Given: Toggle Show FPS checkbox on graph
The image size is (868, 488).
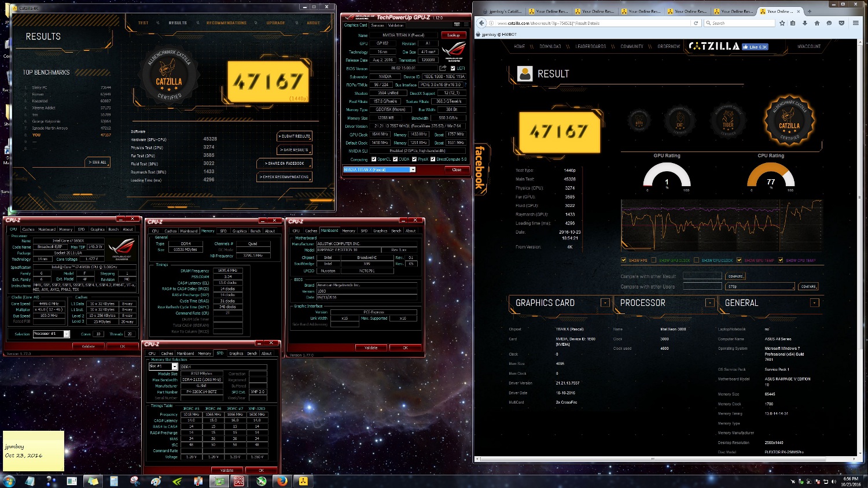Looking at the screenshot, I should 623,260.
